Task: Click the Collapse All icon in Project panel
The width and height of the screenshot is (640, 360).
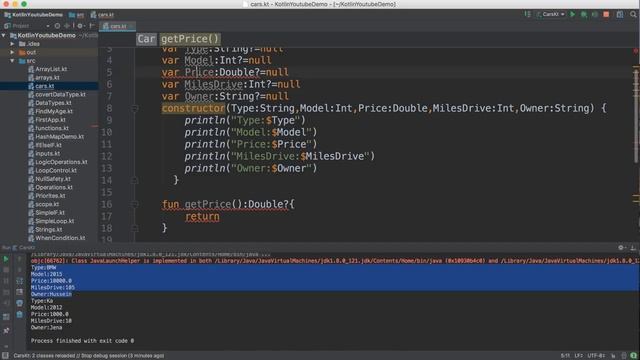Action: point(68,26)
